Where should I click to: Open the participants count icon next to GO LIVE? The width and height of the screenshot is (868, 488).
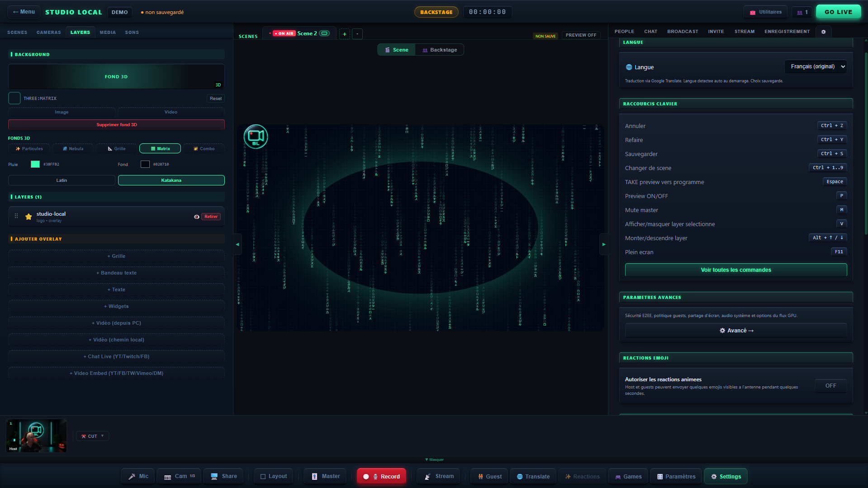pos(802,12)
